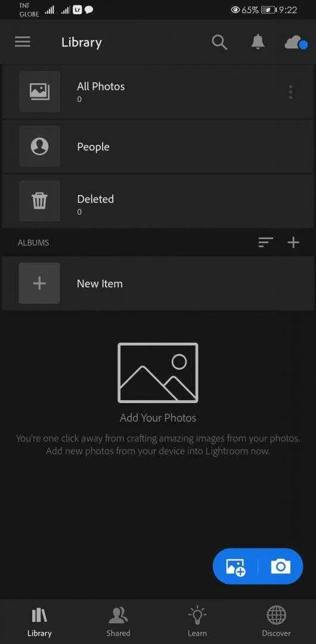Tap the Library title in header
This screenshot has width=316, height=644.
[81, 42]
